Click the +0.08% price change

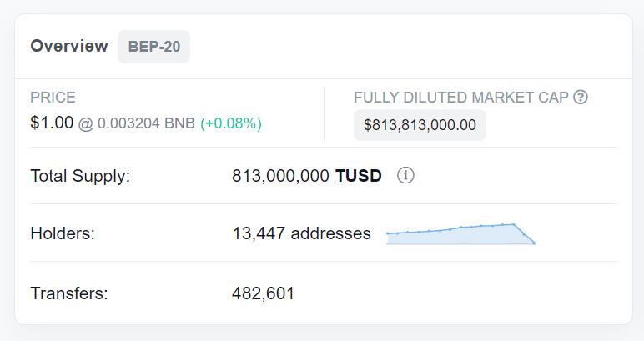[x=231, y=123]
